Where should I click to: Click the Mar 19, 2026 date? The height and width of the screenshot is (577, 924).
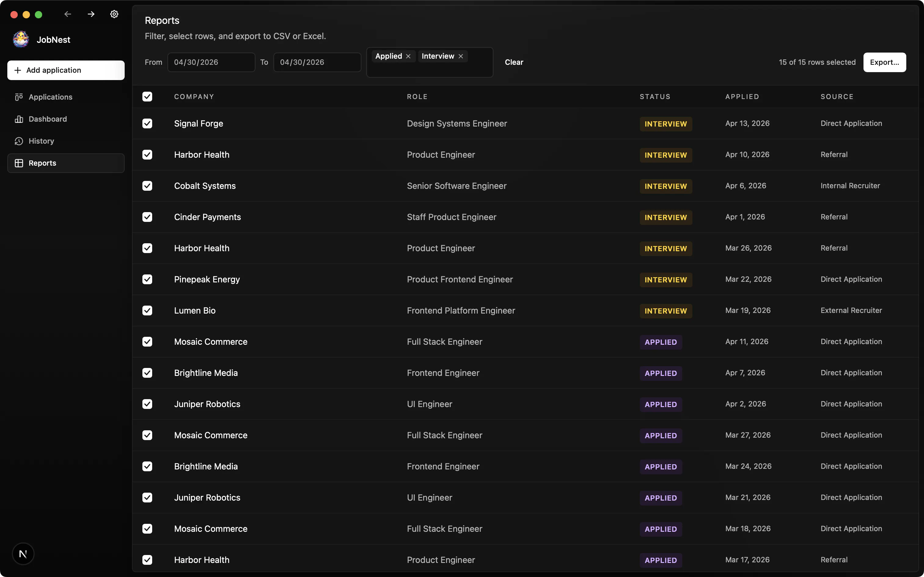[x=747, y=310]
